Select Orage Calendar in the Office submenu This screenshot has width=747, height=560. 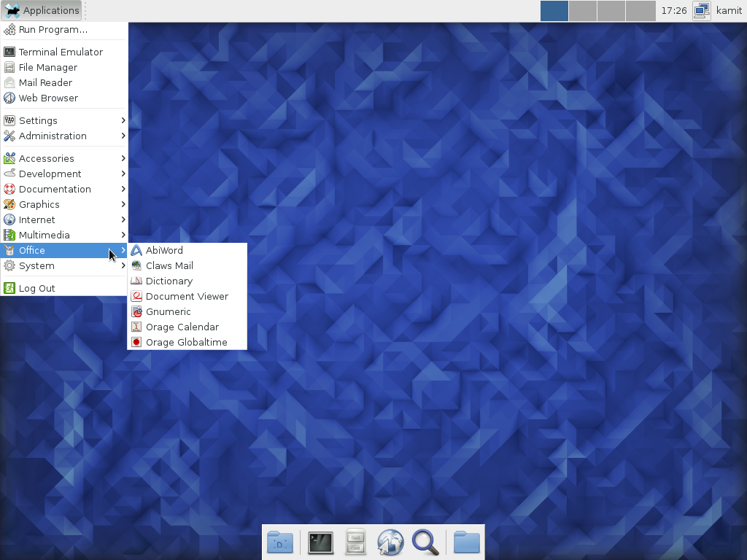click(182, 327)
